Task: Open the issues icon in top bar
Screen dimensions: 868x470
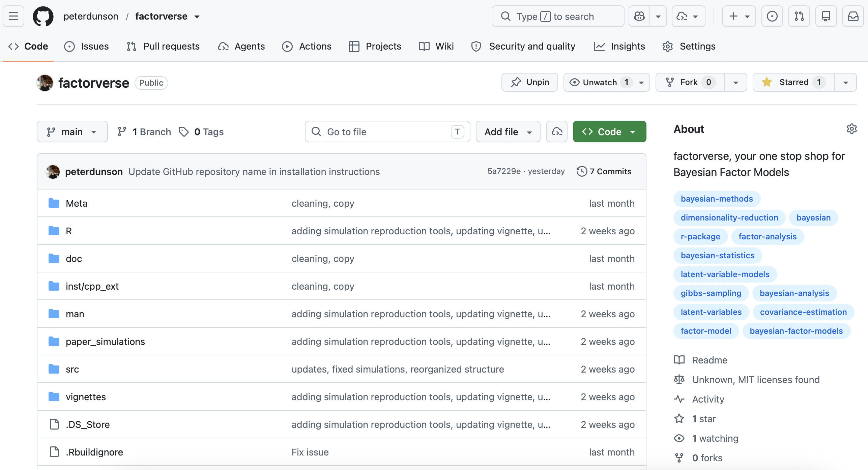Action: pos(772,16)
